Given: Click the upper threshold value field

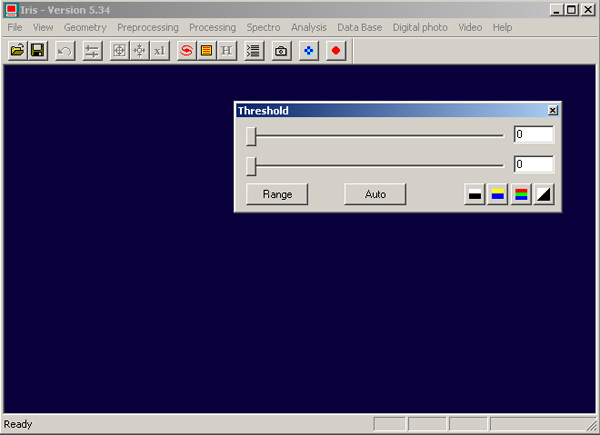Looking at the screenshot, I should pos(534,134).
